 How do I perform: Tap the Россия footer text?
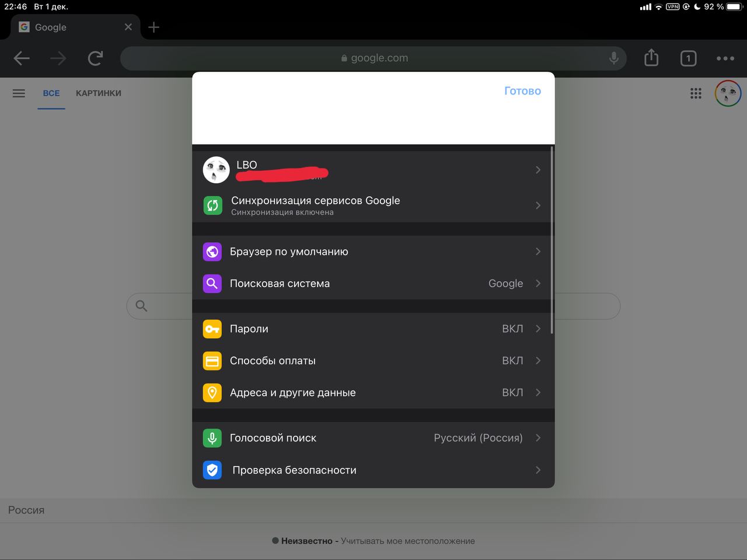point(26,510)
